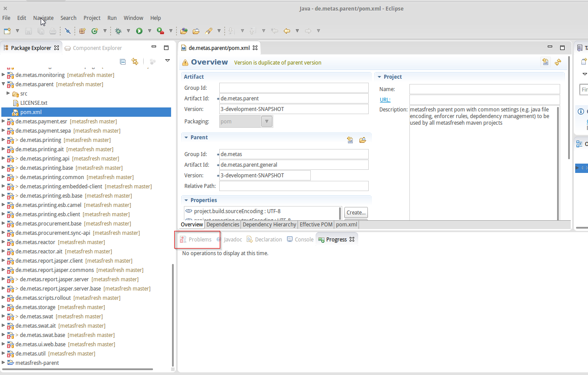Click the Open Type icon

pyautogui.click(x=184, y=31)
